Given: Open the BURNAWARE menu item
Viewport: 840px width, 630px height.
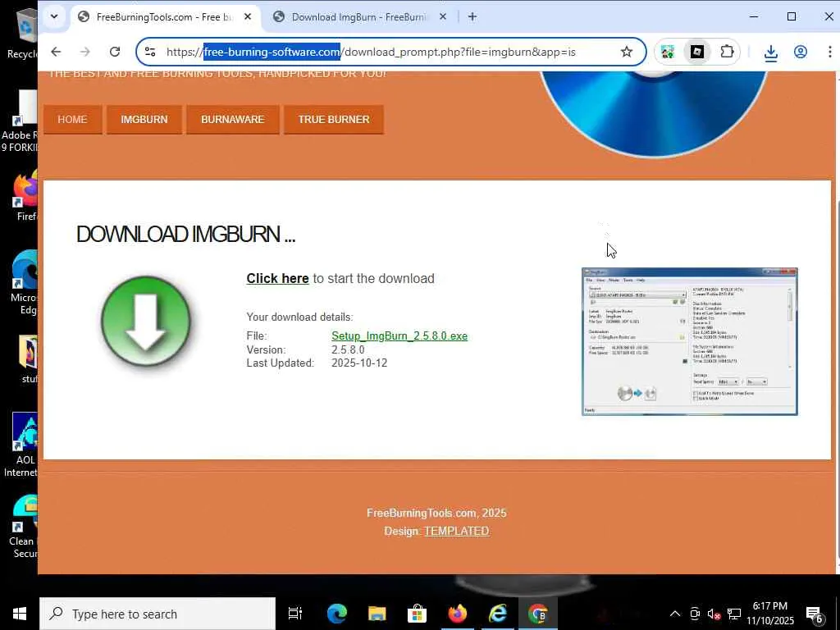Looking at the screenshot, I should pyautogui.click(x=232, y=120).
